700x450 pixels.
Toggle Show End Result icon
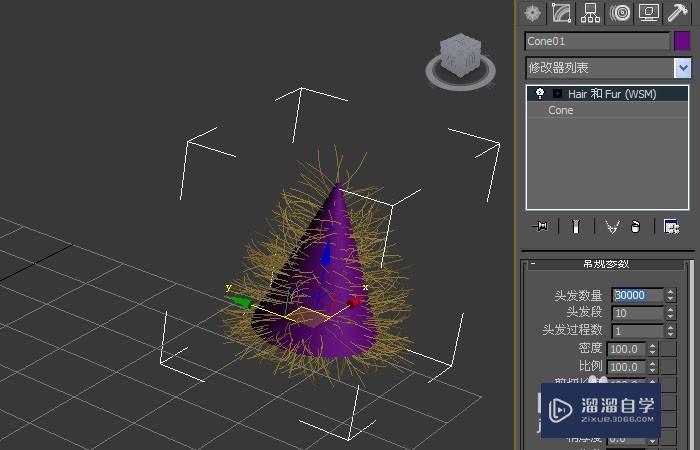pos(576,226)
